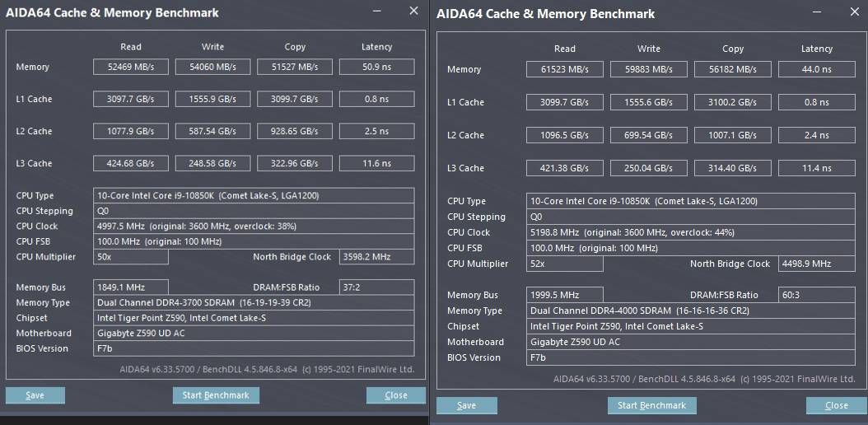Close the left AIDA64 window via X

pyautogui.click(x=413, y=10)
